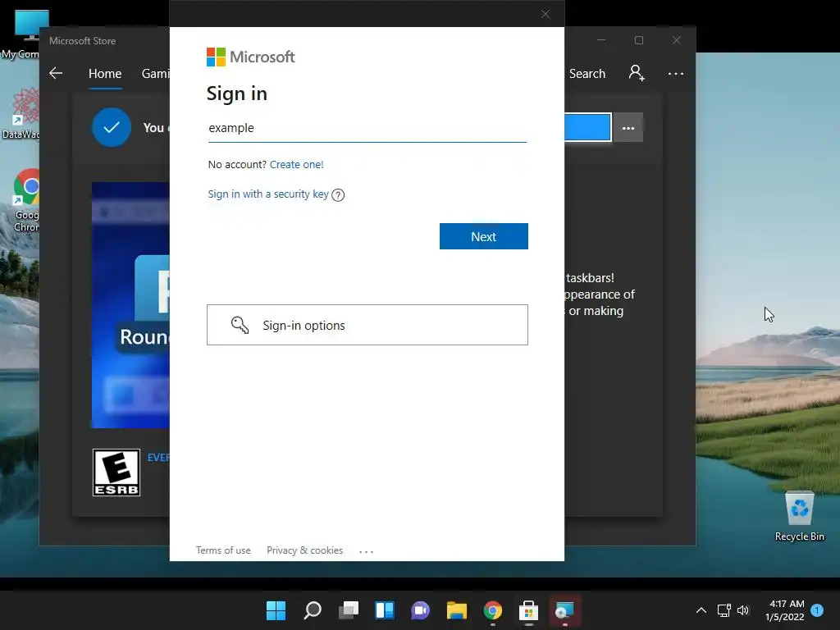
Task: Open Terms of use link
Action: click(223, 550)
